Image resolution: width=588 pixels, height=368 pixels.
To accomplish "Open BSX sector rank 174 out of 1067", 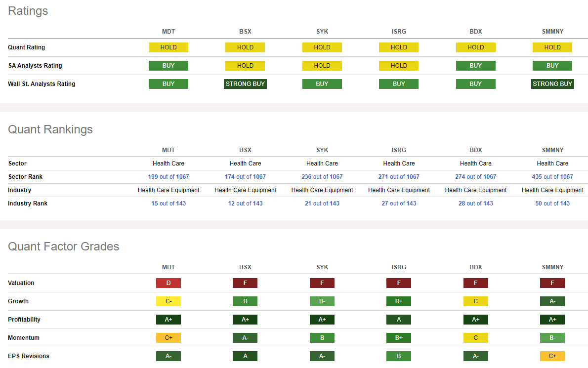I will click(245, 176).
